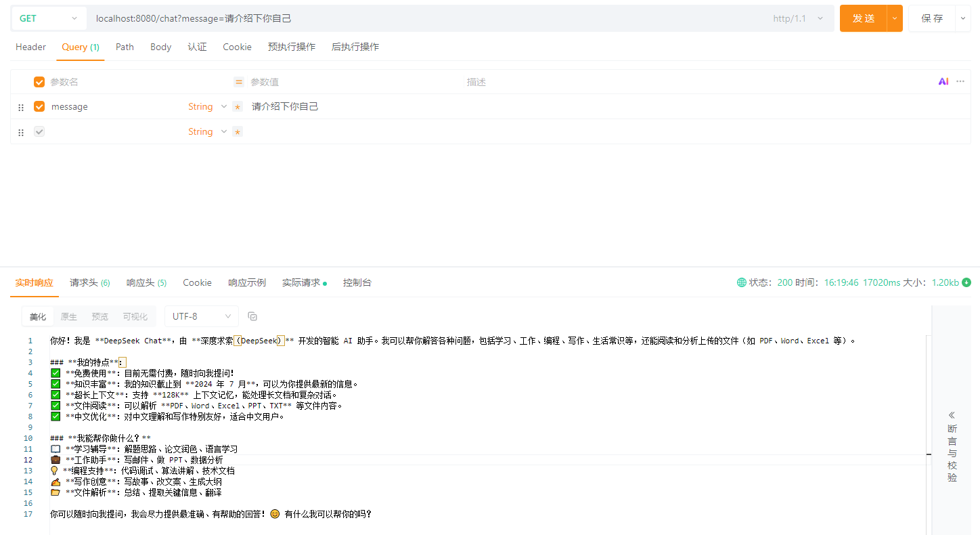The image size is (980, 535).
Task: Switch to the 可视化 view
Action: pyautogui.click(x=135, y=316)
